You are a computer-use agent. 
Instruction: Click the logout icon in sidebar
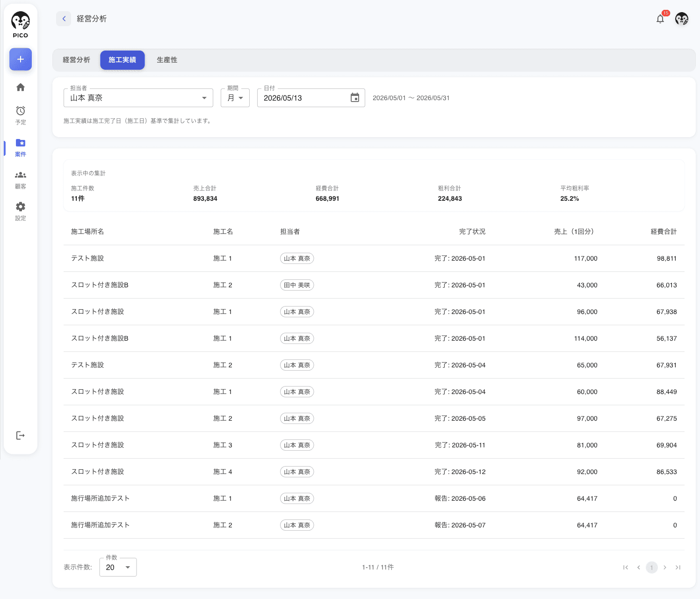point(21,436)
